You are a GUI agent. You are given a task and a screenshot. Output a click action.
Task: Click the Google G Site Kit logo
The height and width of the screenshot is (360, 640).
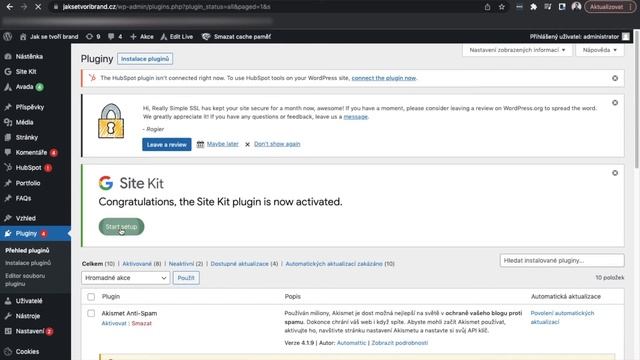[106, 183]
